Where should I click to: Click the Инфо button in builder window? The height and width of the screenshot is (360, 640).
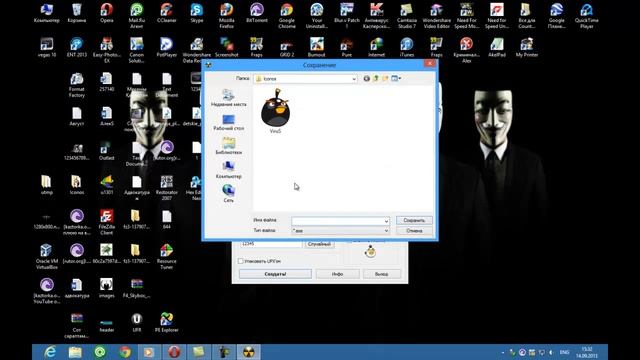click(x=337, y=274)
